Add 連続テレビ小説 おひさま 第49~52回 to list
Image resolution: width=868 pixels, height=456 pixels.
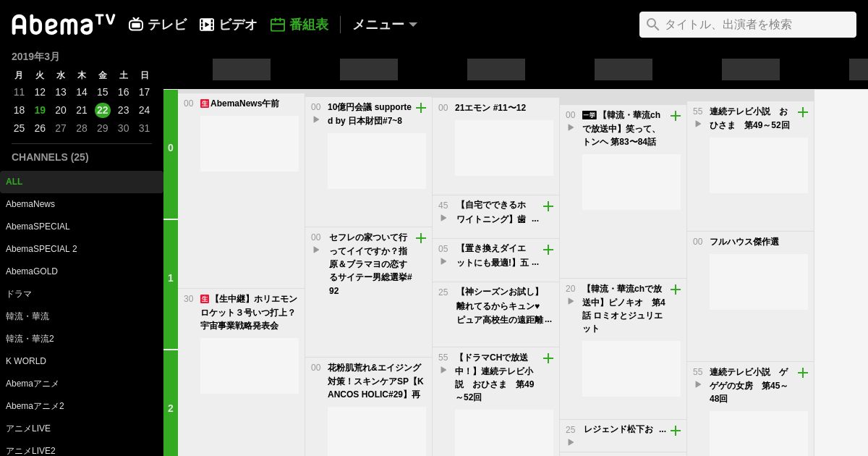(x=803, y=112)
